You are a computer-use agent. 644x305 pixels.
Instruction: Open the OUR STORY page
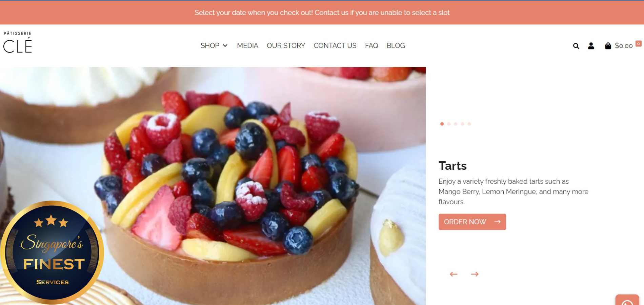pos(286,45)
